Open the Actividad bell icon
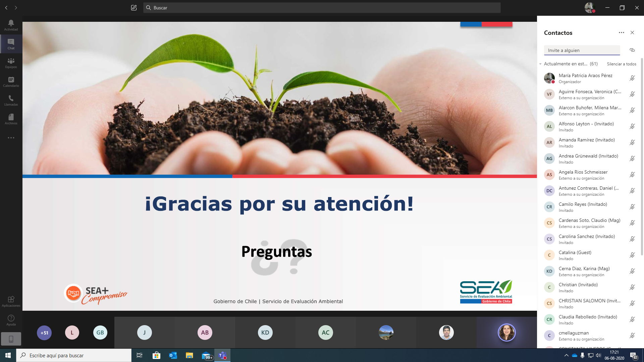This screenshot has height=362, width=644. (x=11, y=25)
